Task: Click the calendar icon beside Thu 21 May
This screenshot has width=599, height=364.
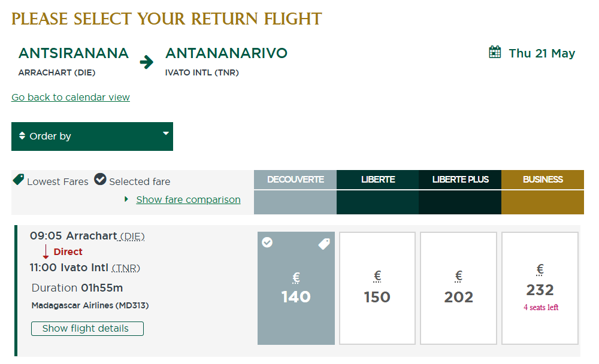Action: (495, 52)
